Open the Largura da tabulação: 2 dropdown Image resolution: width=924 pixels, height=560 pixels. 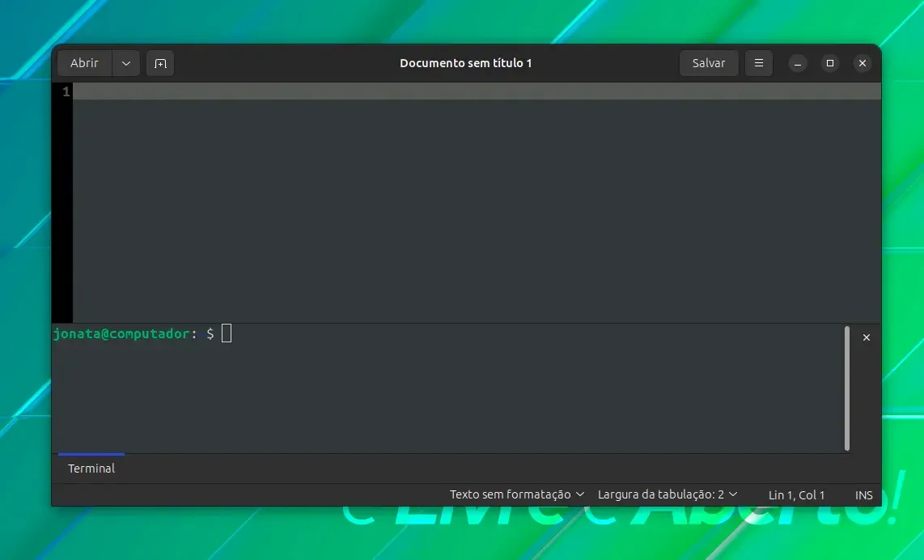[x=667, y=494]
